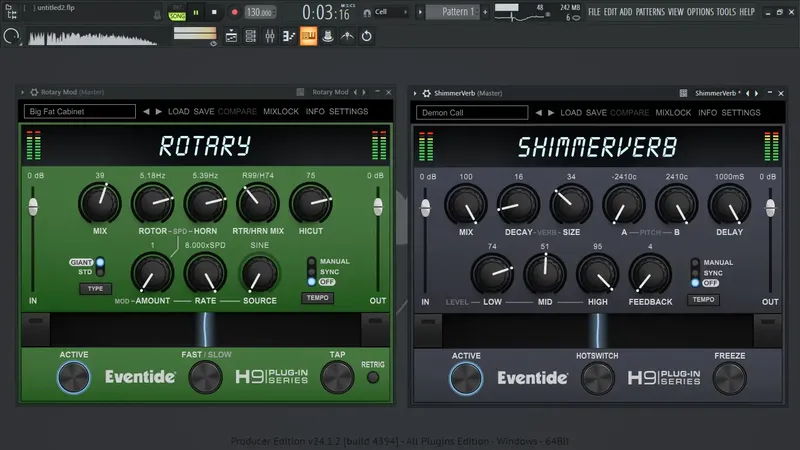Toggle MIXLOCK in the Rotary plugin
The width and height of the screenshot is (800, 450).
281,111
